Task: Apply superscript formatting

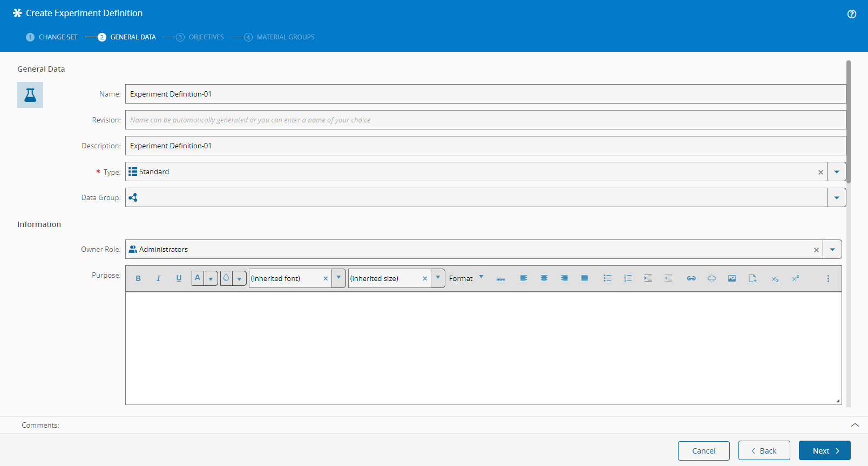Action: [x=795, y=278]
